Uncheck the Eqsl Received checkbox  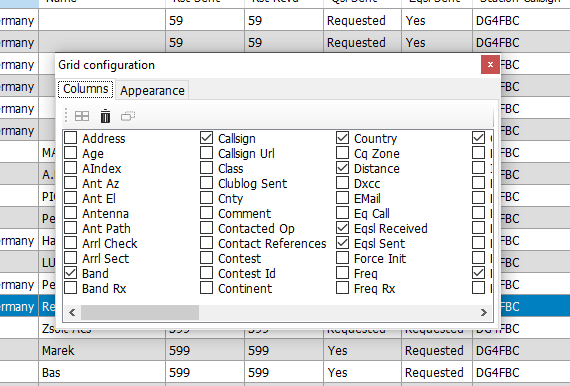pos(342,228)
